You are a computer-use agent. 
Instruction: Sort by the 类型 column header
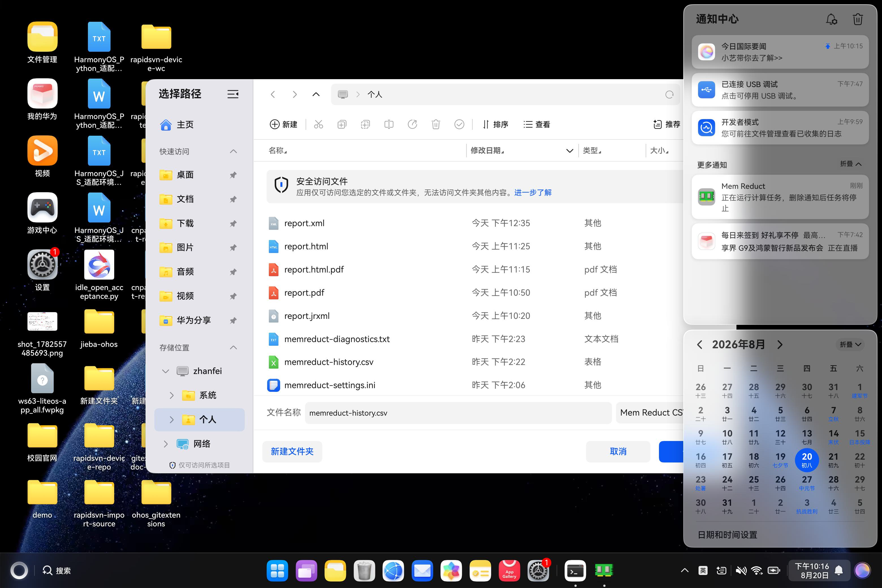click(592, 151)
